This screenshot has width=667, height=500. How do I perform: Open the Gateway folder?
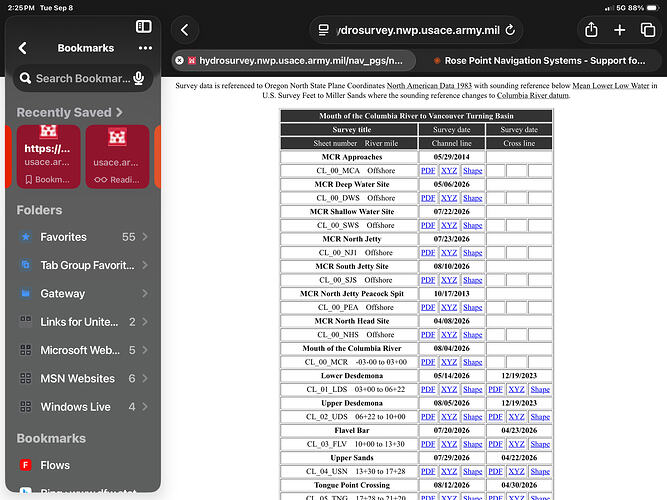point(83,294)
